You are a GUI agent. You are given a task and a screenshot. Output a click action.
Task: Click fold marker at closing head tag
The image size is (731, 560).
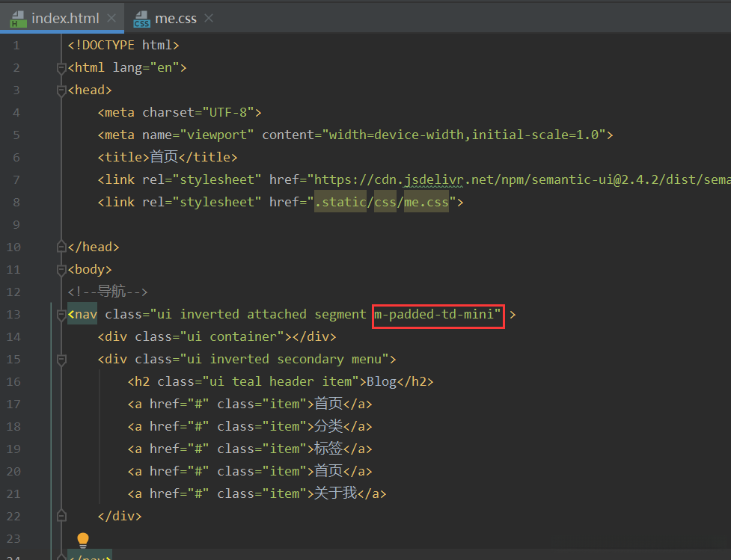coord(61,247)
